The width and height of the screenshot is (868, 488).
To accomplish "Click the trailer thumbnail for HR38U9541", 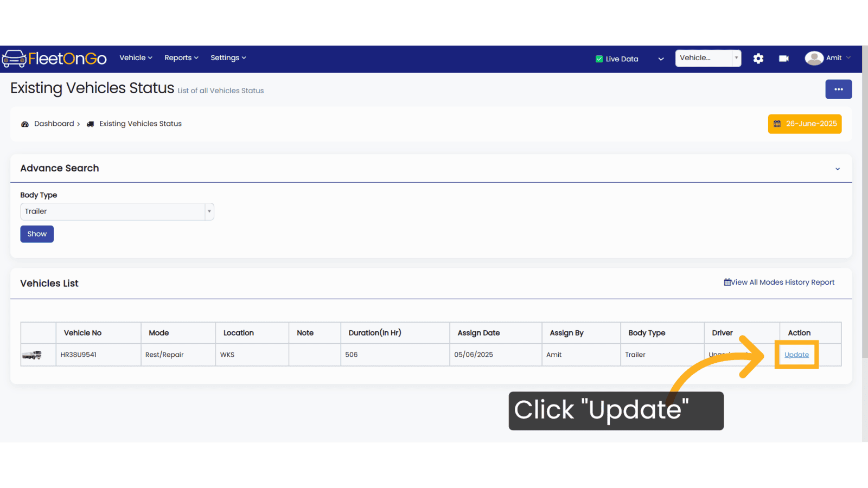I will (x=32, y=355).
